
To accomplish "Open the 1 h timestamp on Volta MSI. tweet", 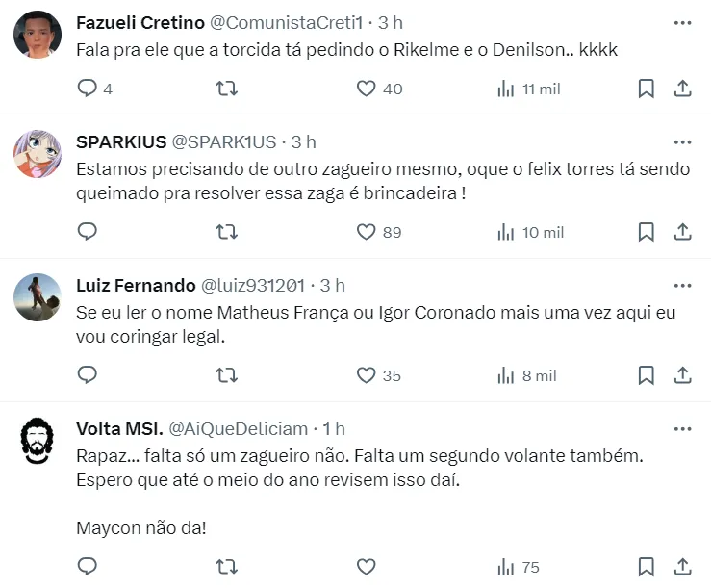I will 334,429.
